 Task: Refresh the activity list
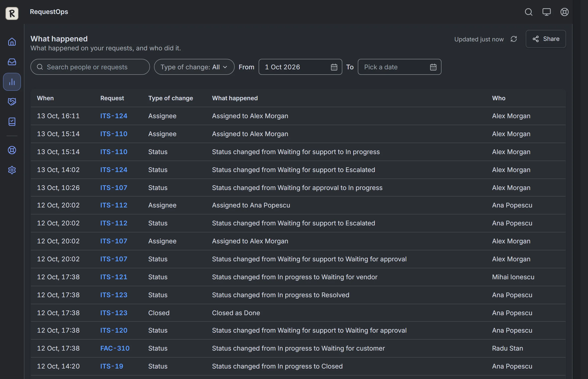pyautogui.click(x=514, y=39)
